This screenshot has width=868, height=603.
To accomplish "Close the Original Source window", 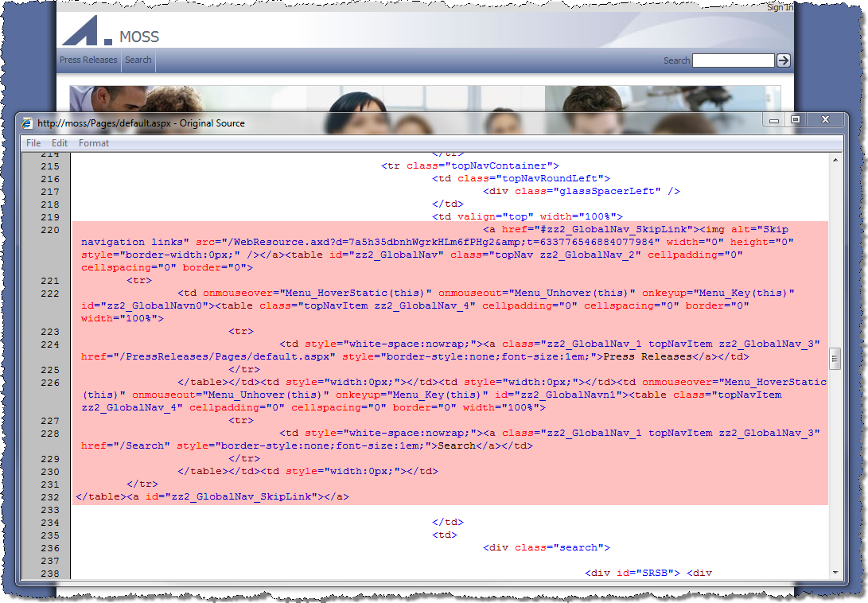I will (x=825, y=119).
